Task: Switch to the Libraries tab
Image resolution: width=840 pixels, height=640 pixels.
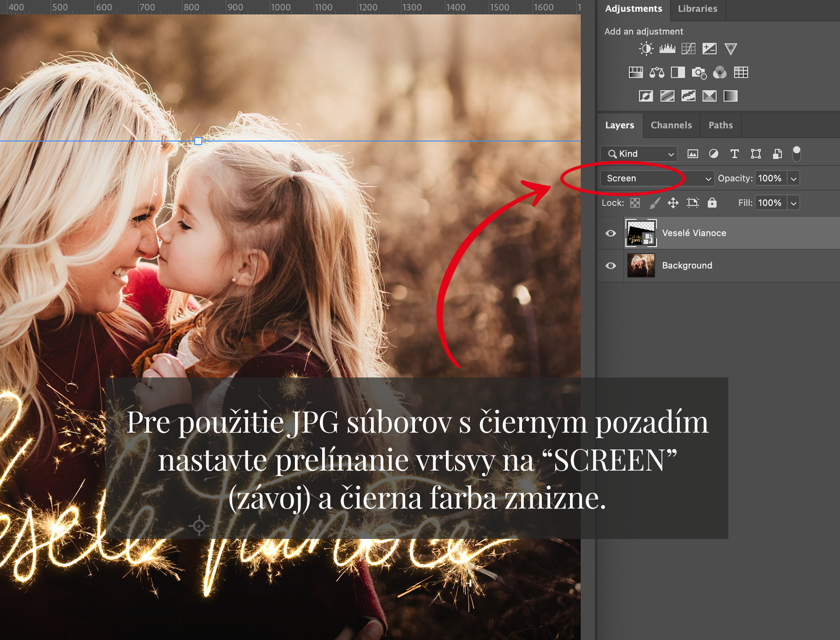Action: [x=697, y=9]
